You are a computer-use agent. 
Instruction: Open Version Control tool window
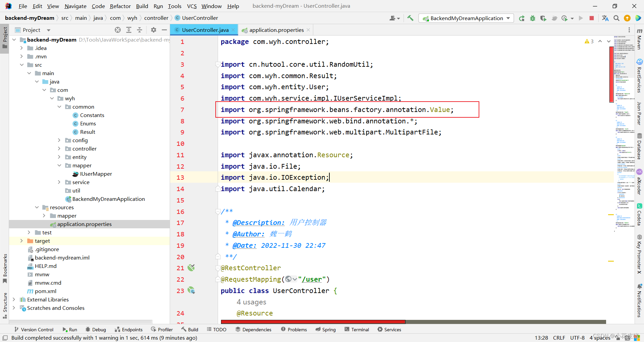click(34, 330)
